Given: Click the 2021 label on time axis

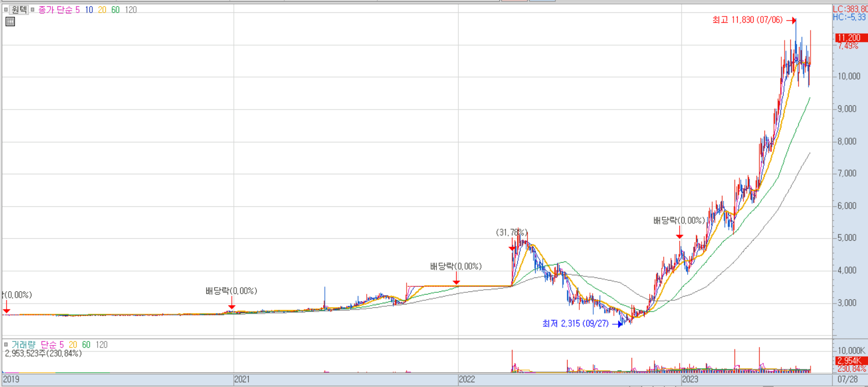Looking at the screenshot, I should pos(242,380).
